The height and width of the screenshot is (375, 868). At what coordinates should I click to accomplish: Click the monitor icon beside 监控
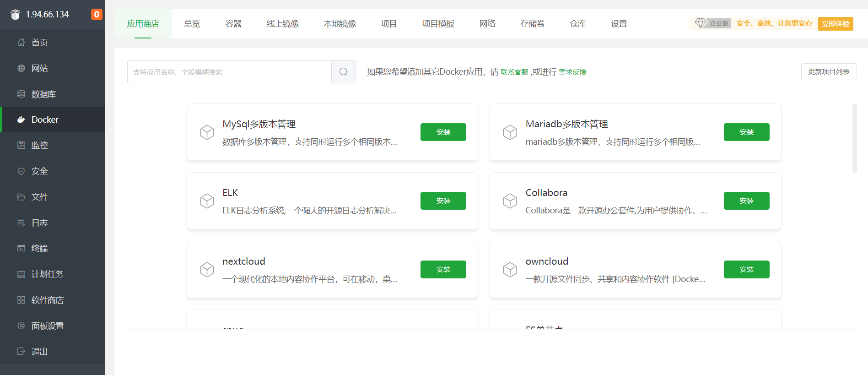[21, 145]
